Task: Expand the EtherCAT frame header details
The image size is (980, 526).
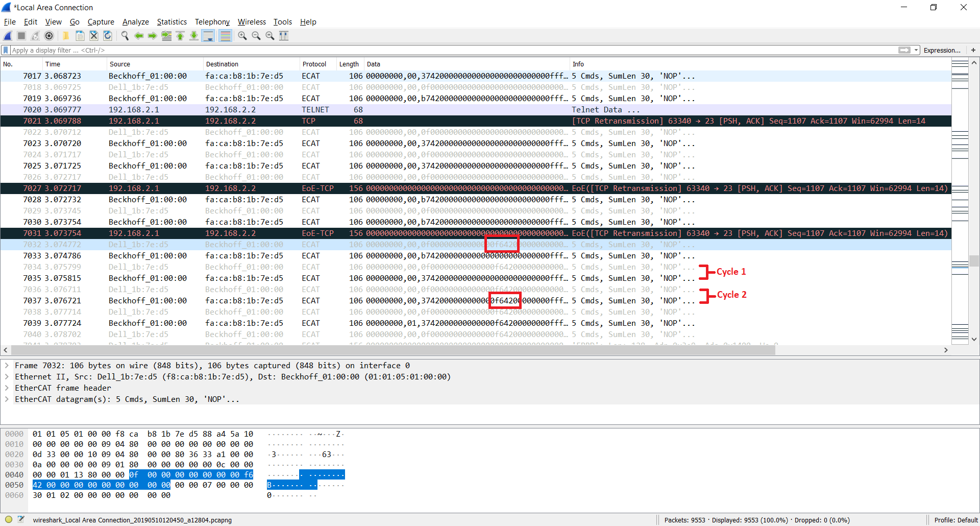Action: click(7, 388)
